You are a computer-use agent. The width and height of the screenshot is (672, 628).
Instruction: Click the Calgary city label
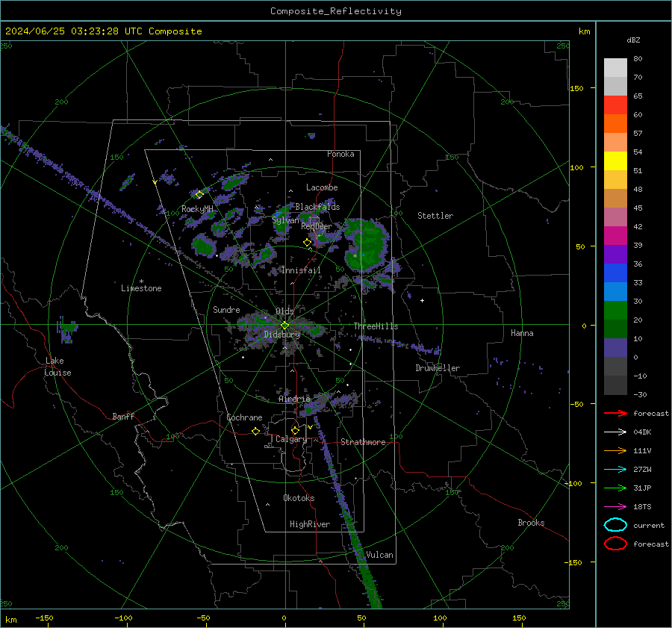click(291, 439)
